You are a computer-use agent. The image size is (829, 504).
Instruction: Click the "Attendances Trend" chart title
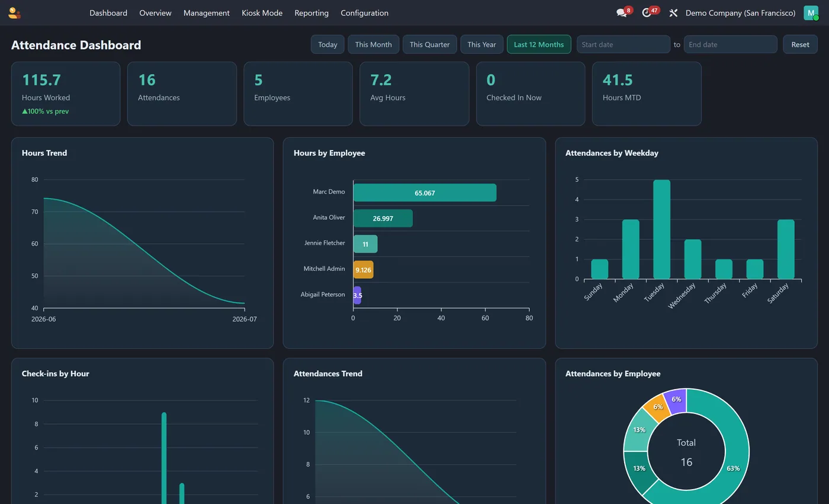(328, 374)
